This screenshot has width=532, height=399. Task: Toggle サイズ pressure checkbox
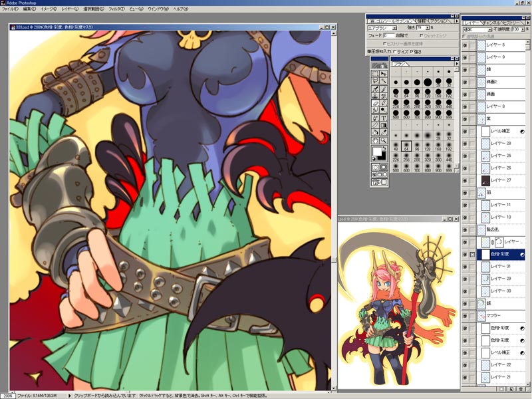(x=395, y=52)
